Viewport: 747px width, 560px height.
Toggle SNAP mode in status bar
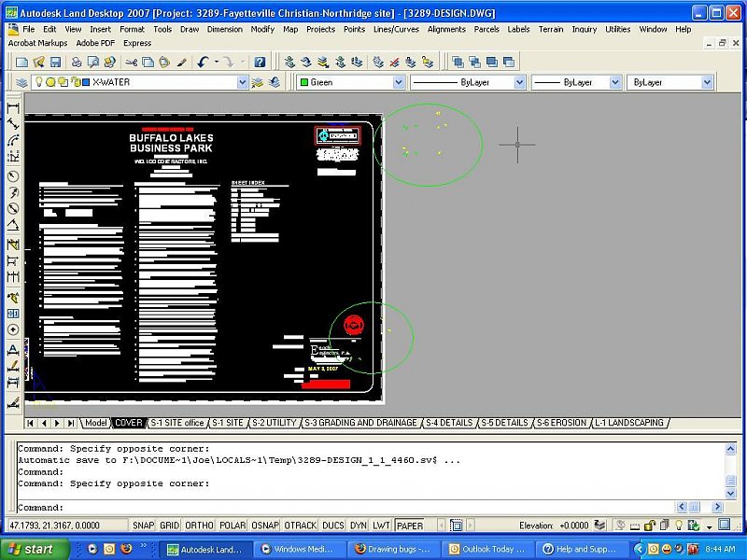click(144, 525)
